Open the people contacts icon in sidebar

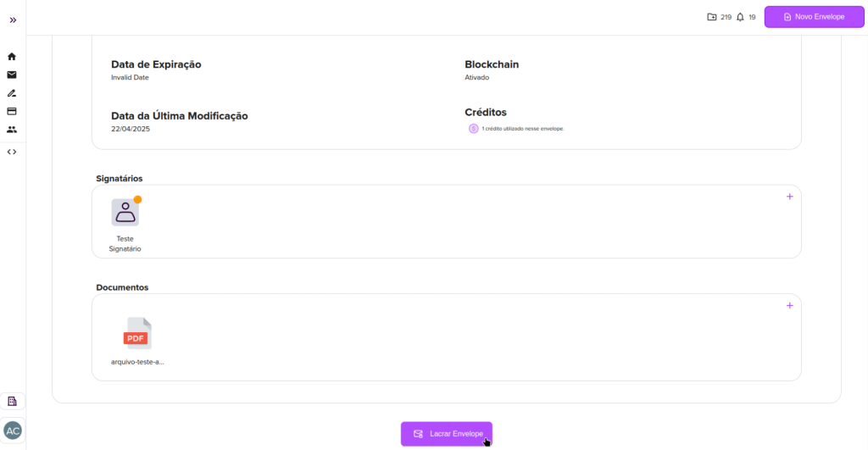(12, 130)
